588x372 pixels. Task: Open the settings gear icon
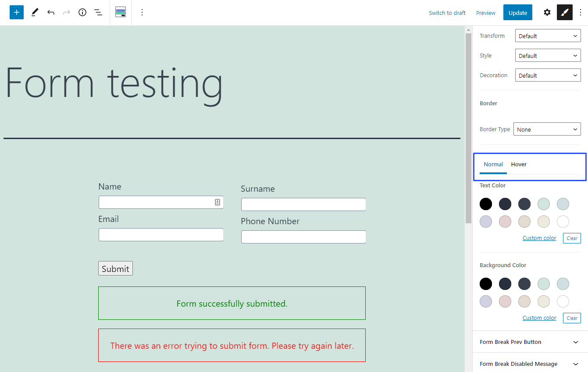click(547, 12)
